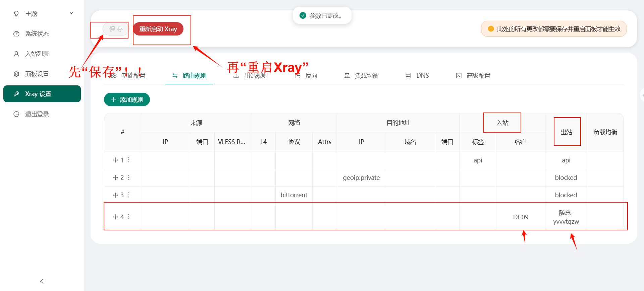Switch to the 负载均衡 load balancing tab
The height and width of the screenshot is (291, 644).
coord(361,76)
